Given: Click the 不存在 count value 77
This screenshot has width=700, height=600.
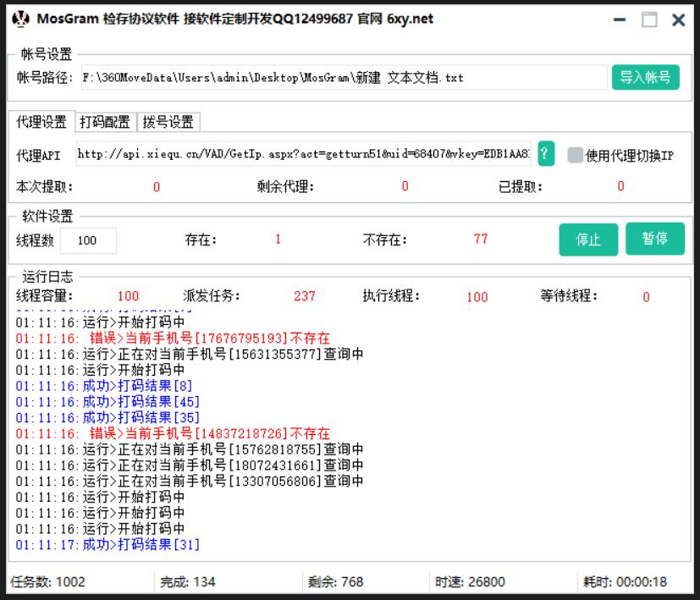Looking at the screenshot, I should point(481,239).
